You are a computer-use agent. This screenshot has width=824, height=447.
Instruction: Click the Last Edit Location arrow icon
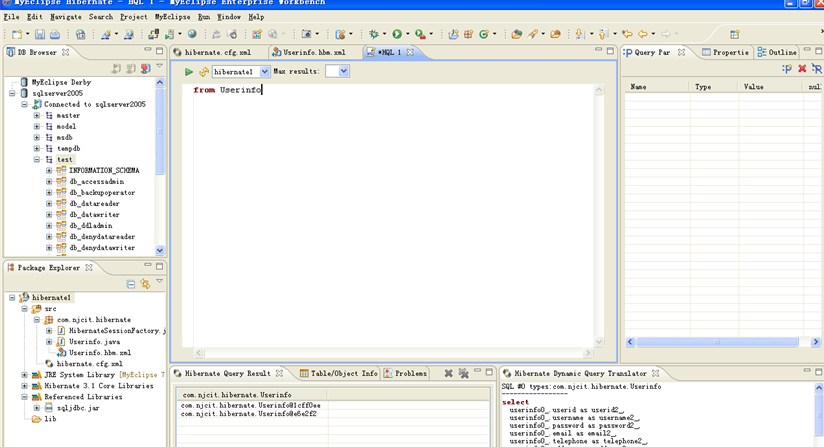tap(627, 34)
